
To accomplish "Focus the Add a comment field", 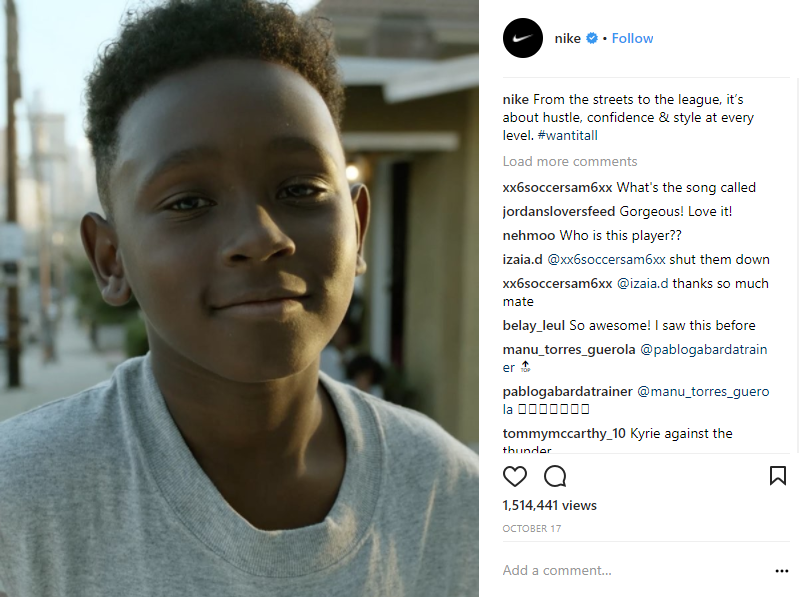I will pyautogui.click(x=630, y=571).
